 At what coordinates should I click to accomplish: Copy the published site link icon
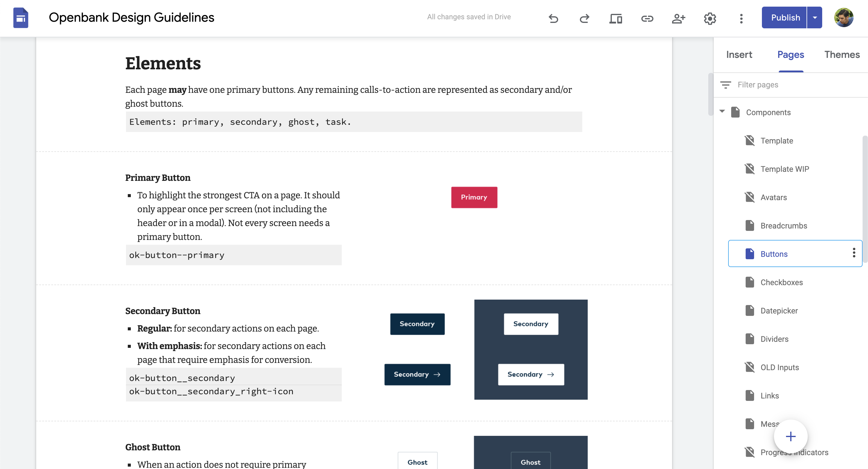click(647, 18)
